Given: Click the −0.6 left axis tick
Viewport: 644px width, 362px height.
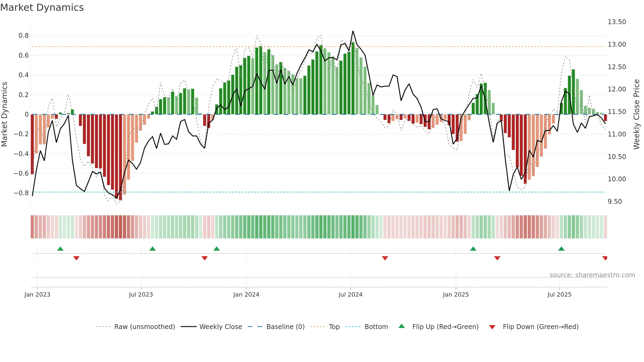Looking at the screenshot, I should pyautogui.click(x=21, y=173).
